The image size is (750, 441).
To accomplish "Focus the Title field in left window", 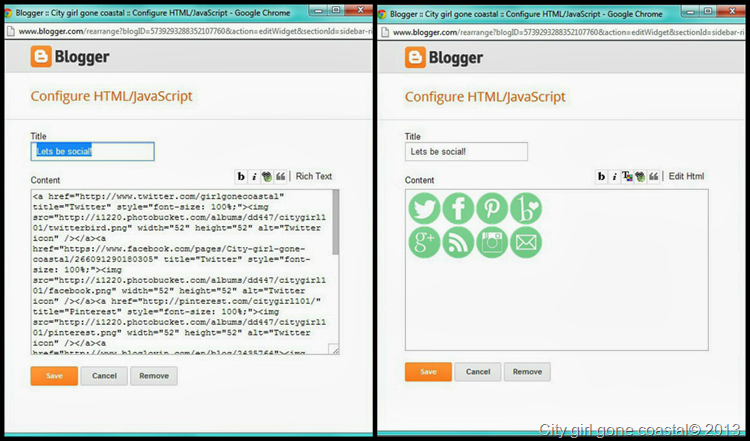I will point(92,152).
